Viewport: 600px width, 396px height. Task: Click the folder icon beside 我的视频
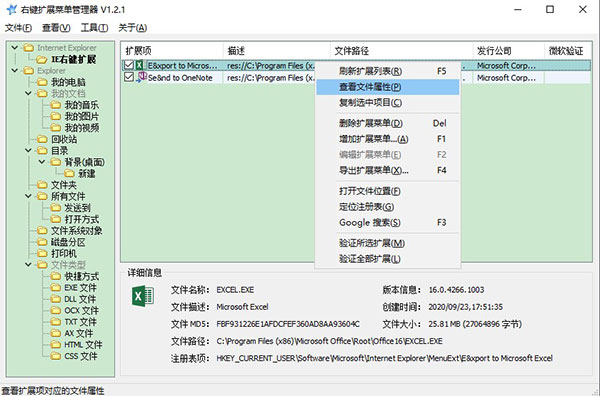(x=56, y=128)
